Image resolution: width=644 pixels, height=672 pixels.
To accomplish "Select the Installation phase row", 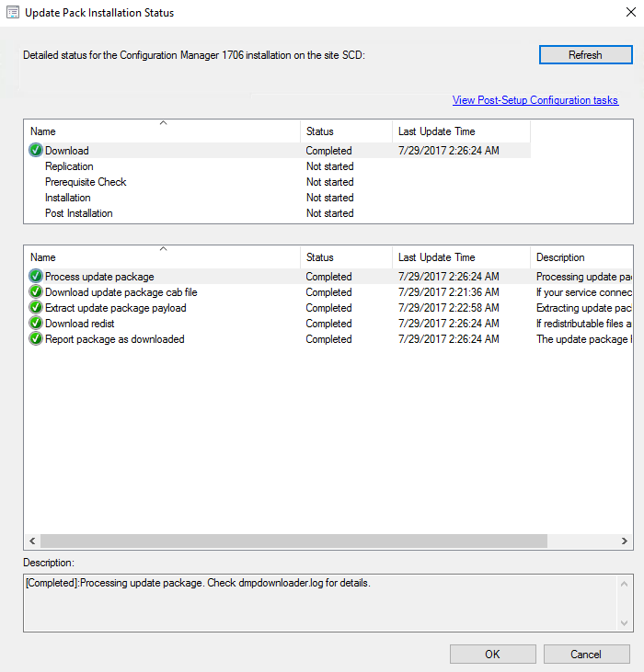I will point(278,198).
